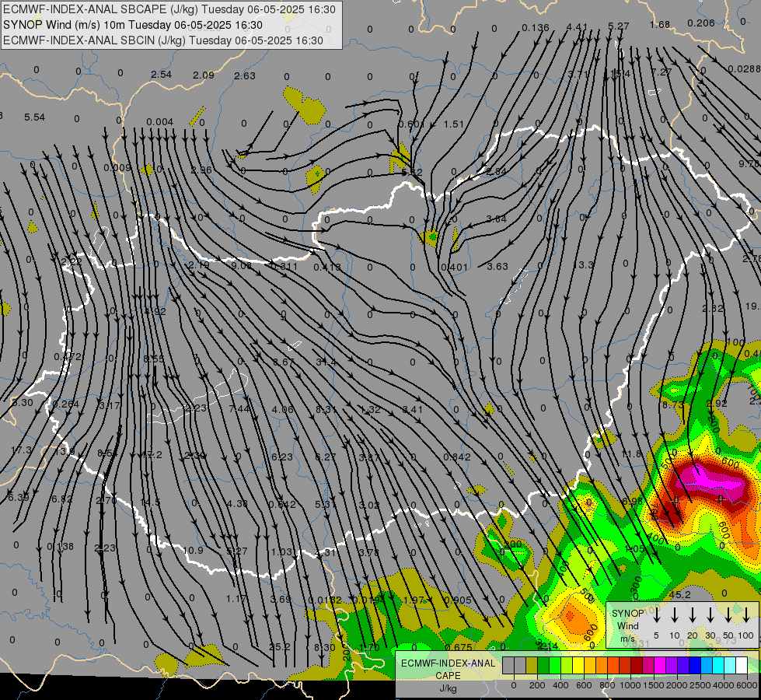Click the 25.2 value near bottom edge
The height and width of the screenshot is (700, 761).
pos(280,646)
